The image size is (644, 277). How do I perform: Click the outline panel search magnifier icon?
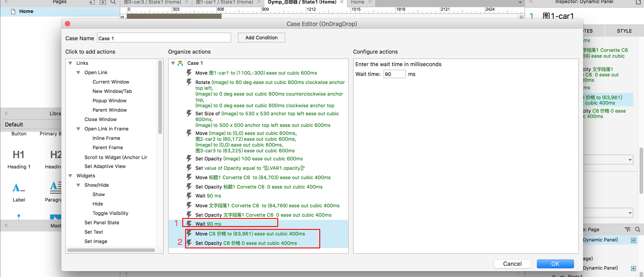coord(638,229)
